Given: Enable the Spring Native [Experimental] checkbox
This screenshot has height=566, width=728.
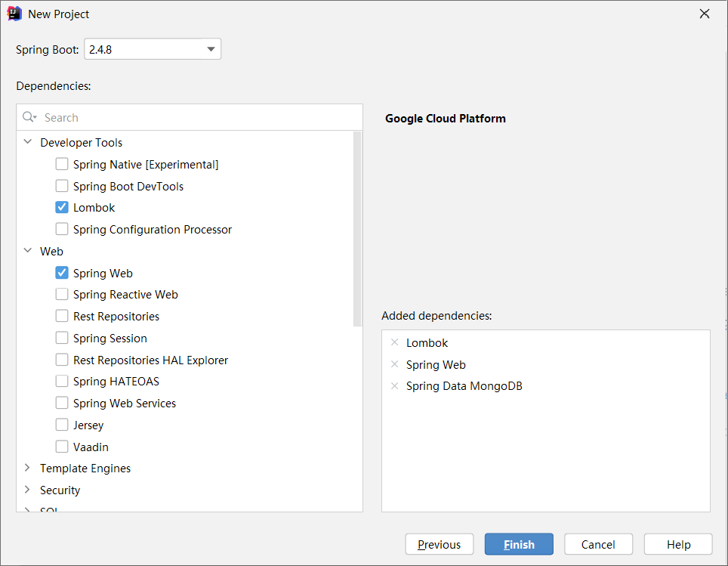Looking at the screenshot, I should pos(62,164).
